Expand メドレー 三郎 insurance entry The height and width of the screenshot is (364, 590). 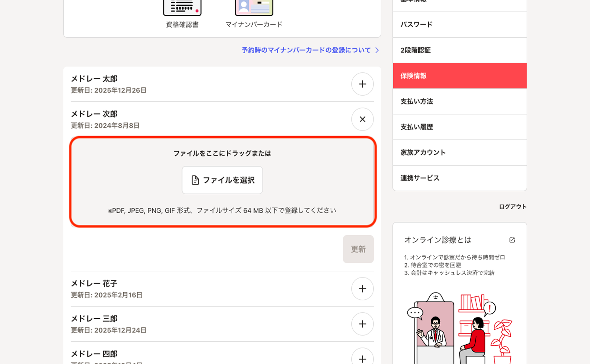[x=362, y=324]
